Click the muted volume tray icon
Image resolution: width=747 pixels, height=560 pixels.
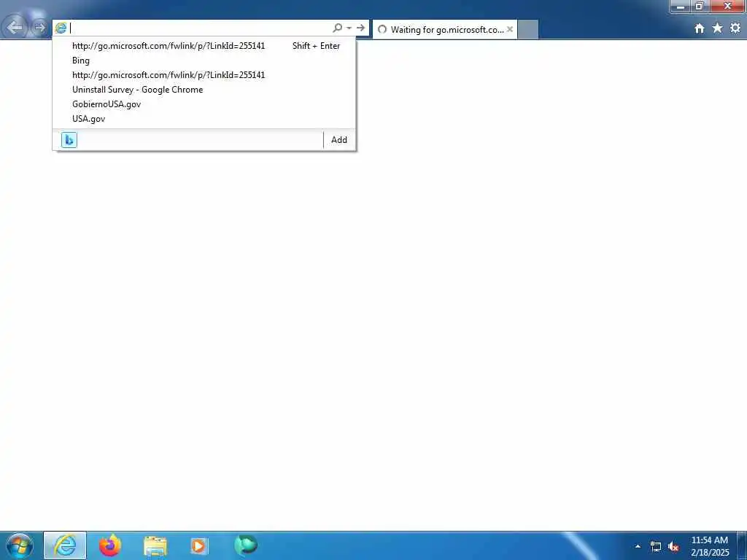[673, 547]
